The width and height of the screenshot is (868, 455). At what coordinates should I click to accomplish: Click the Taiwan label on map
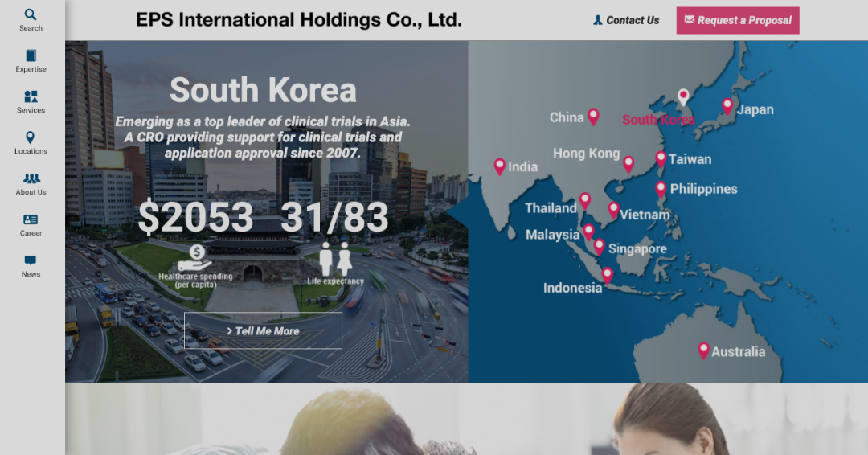[690, 159]
